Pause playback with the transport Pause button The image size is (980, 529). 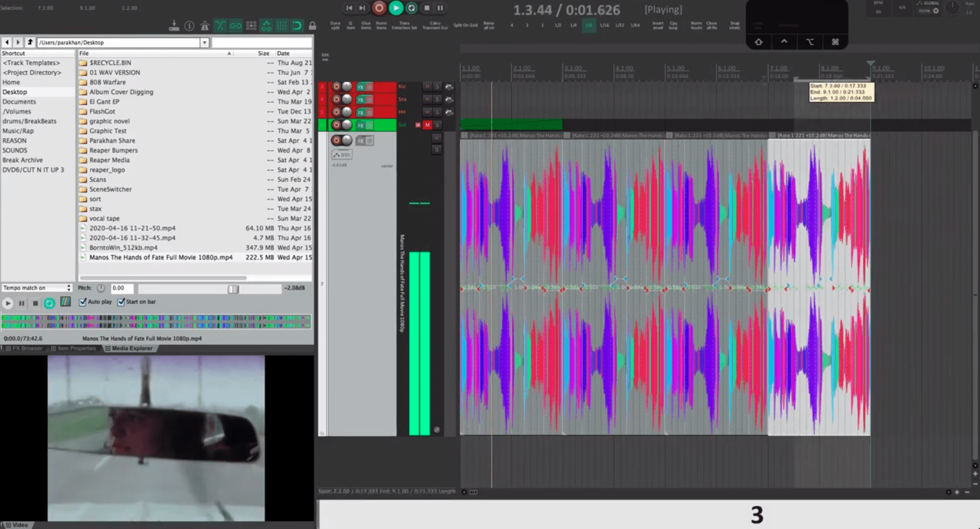[x=440, y=8]
